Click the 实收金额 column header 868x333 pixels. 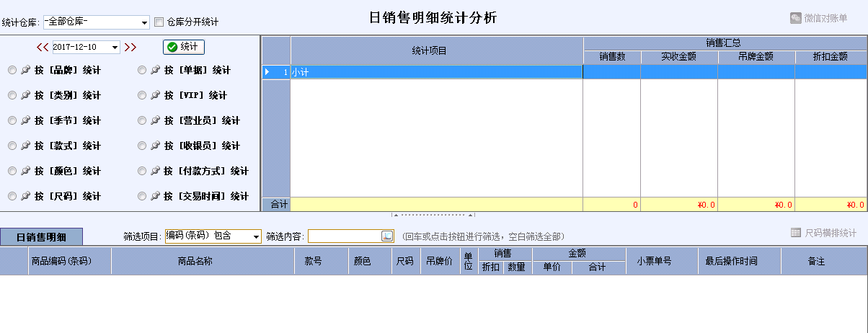(x=679, y=57)
